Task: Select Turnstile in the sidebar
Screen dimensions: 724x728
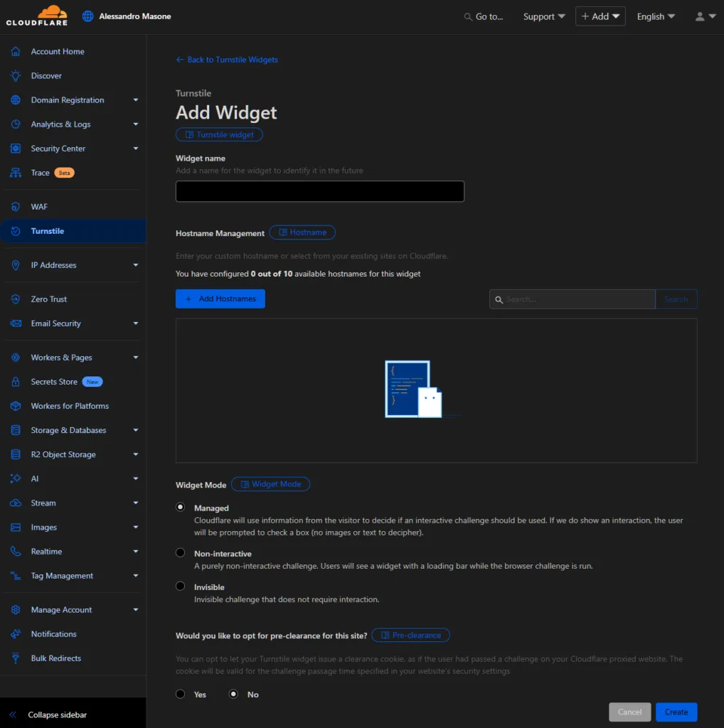Action: tap(47, 230)
